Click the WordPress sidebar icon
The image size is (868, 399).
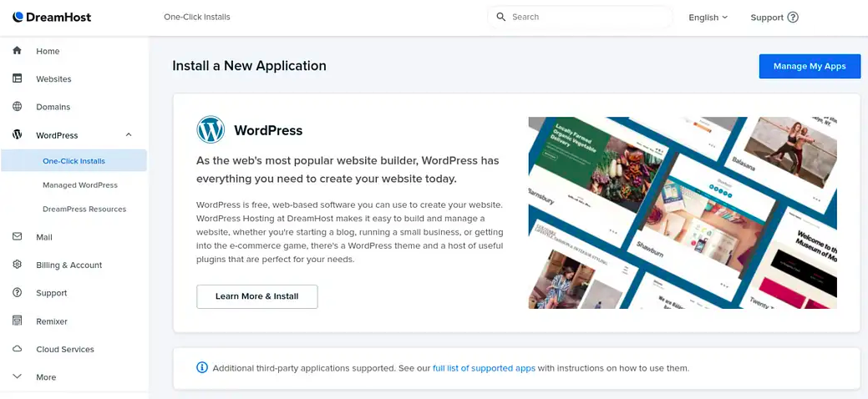(x=18, y=134)
